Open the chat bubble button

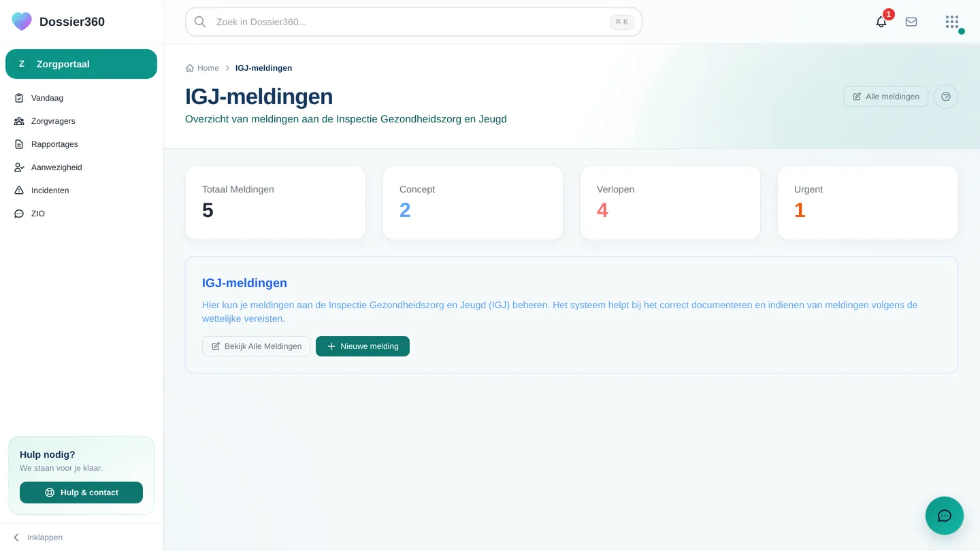coord(945,516)
